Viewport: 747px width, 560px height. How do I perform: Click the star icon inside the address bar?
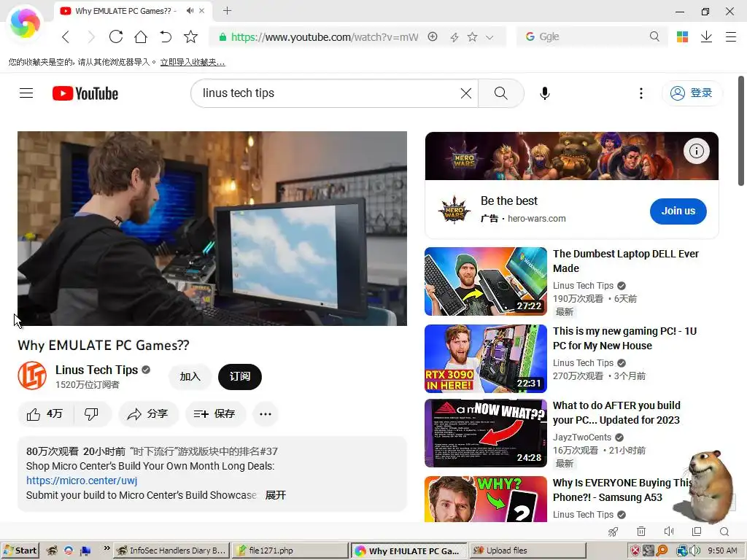coord(472,36)
